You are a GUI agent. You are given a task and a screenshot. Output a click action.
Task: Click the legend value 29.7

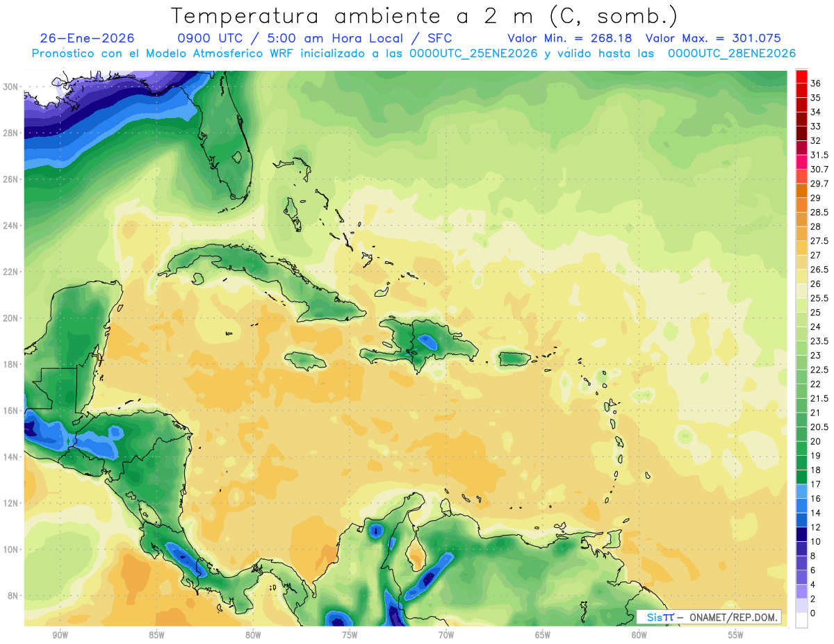[x=819, y=184]
